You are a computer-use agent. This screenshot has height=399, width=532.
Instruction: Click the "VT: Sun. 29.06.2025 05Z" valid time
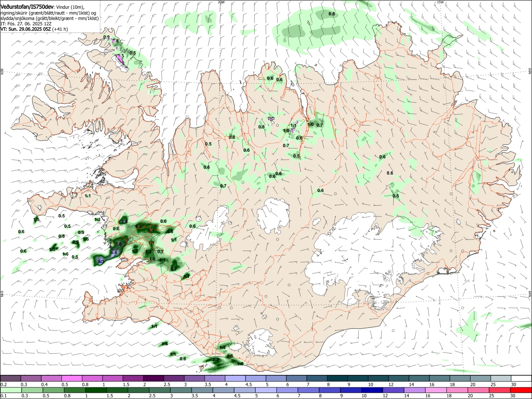click(25, 29)
